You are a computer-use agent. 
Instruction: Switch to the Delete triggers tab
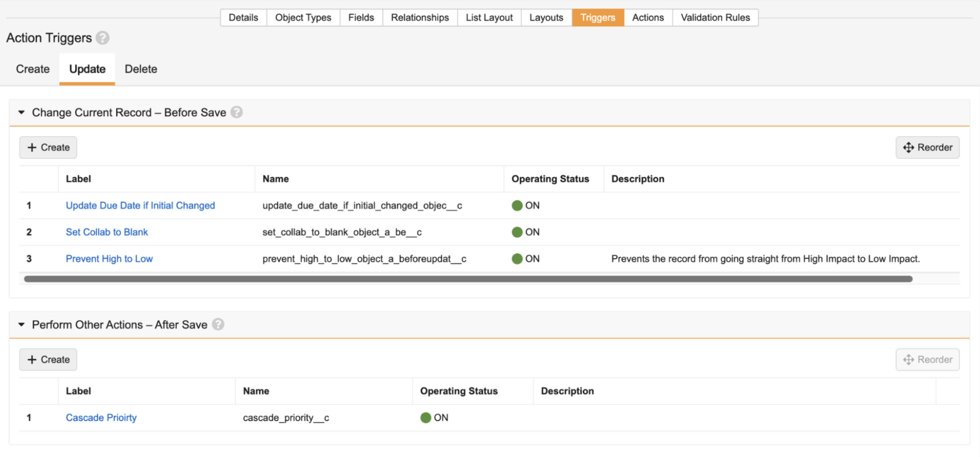(x=141, y=69)
